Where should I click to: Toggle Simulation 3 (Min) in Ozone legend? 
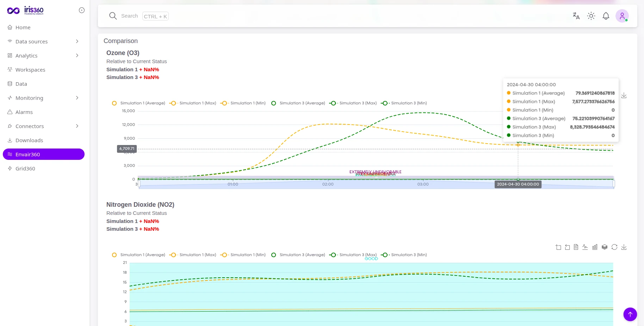(404, 103)
